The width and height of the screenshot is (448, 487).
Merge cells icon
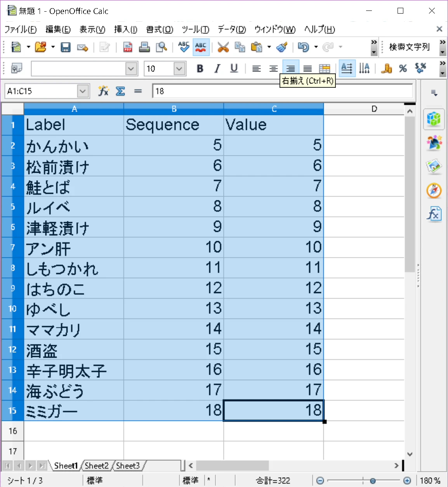click(325, 69)
